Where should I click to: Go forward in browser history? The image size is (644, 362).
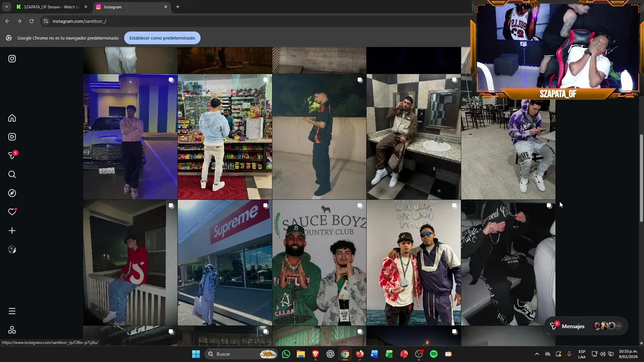click(x=19, y=21)
